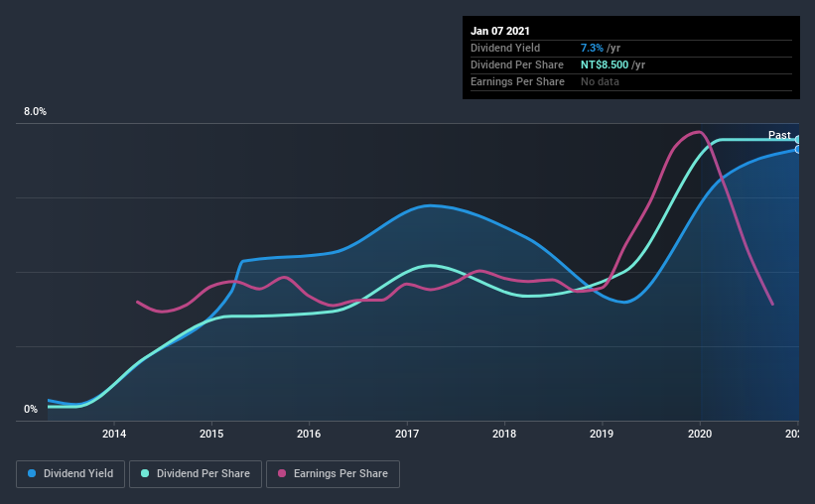This screenshot has width=815, height=504.
Task: Click the 2018 x-axis label
Action: (x=504, y=434)
